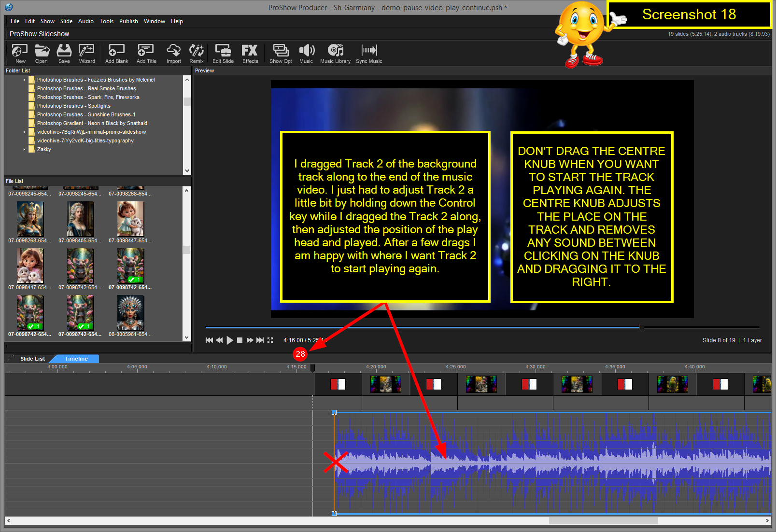Toggle full screen preview icon
This screenshot has height=532, width=776.
(270, 340)
